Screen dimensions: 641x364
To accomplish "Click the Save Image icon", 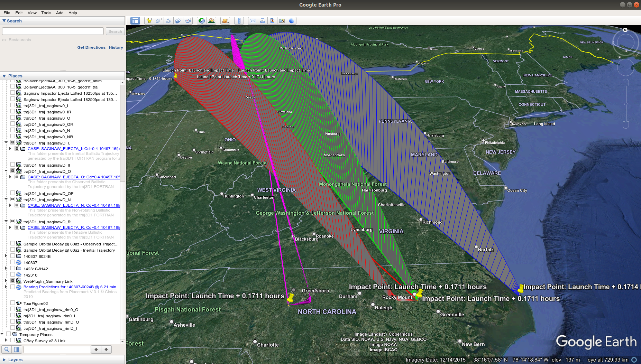I will point(272,21).
